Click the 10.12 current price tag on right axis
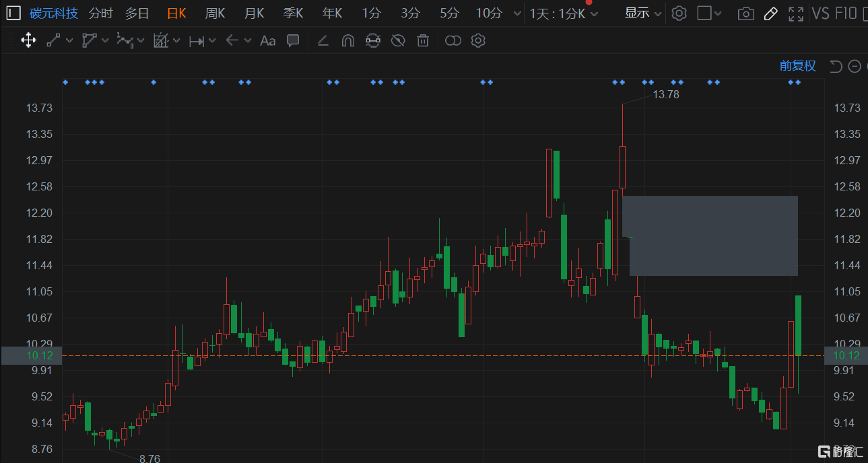The width and height of the screenshot is (868, 463). pyautogui.click(x=846, y=355)
